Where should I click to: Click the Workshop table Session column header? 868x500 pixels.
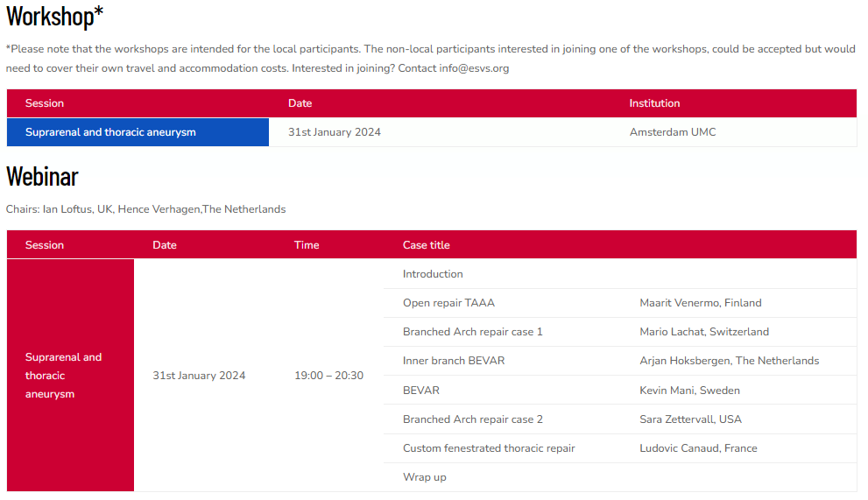coord(45,103)
